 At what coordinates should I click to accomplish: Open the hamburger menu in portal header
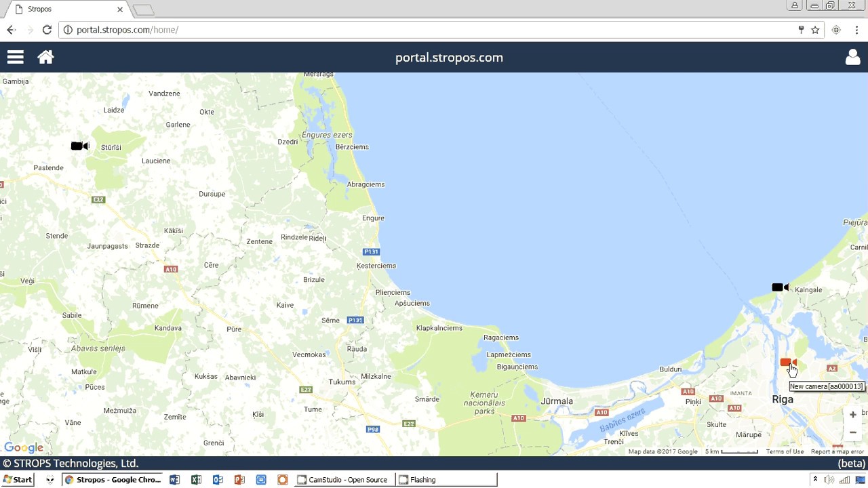point(15,58)
